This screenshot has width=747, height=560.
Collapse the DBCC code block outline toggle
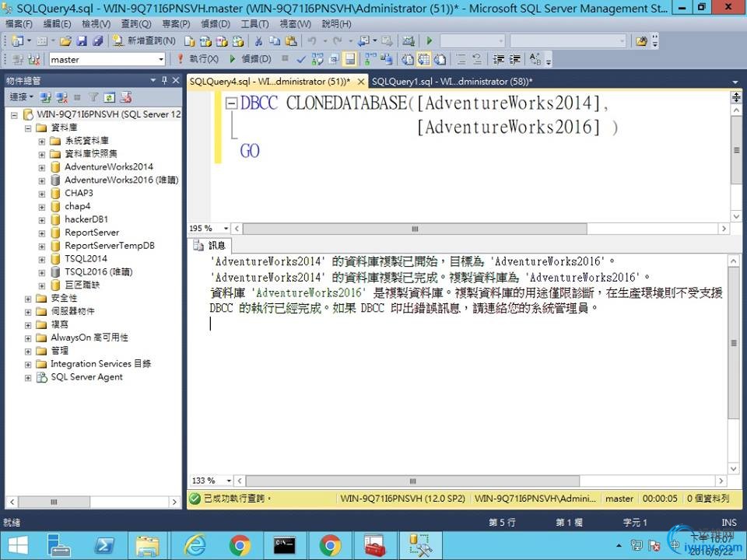(x=232, y=103)
